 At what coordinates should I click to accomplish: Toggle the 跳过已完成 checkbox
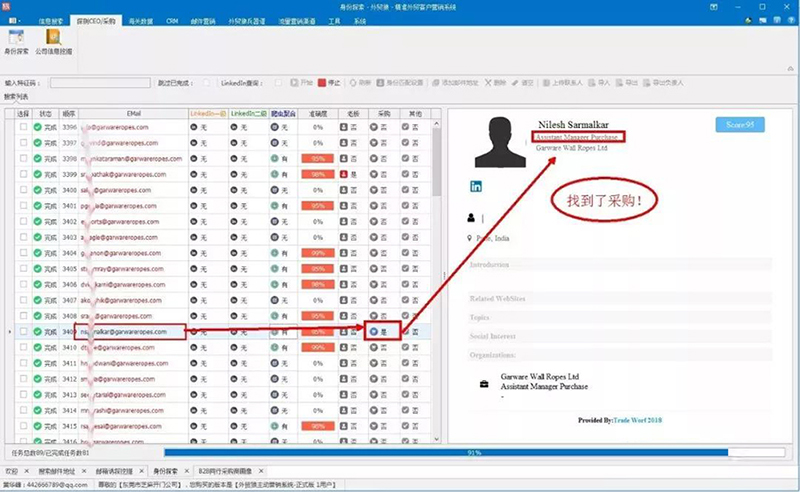point(206,83)
